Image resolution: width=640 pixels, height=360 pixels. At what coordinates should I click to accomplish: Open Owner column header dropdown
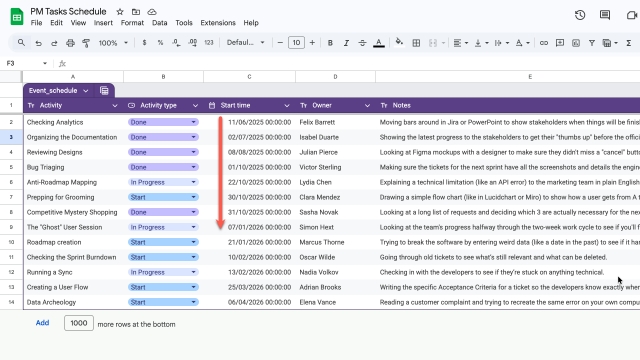(x=367, y=106)
